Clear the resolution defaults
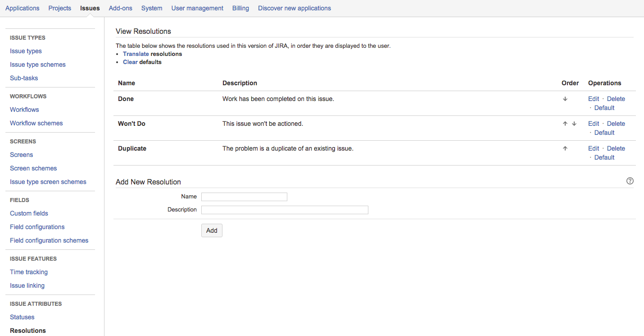644x336 pixels. tap(130, 62)
